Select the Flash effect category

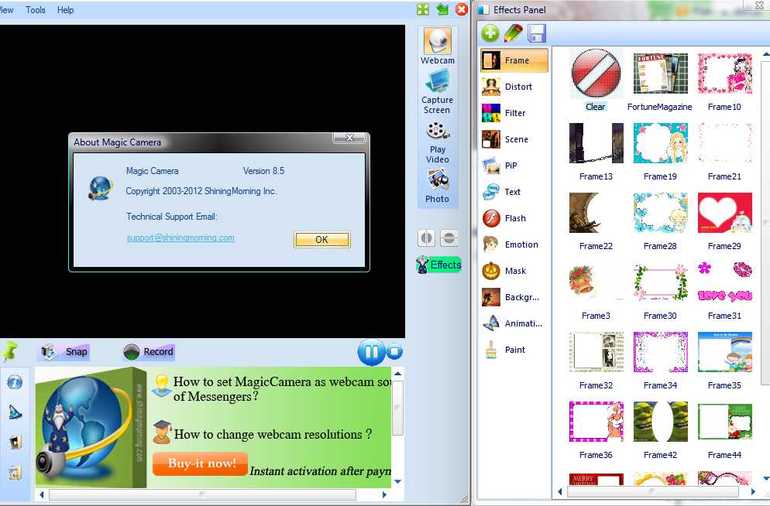tap(514, 219)
